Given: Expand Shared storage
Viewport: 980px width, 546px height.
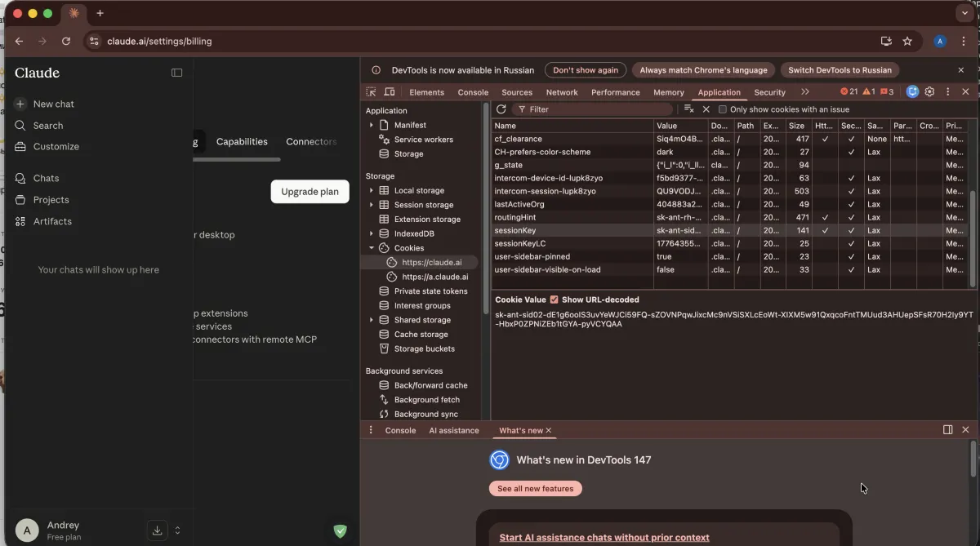Looking at the screenshot, I should click(x=371, y=320).
